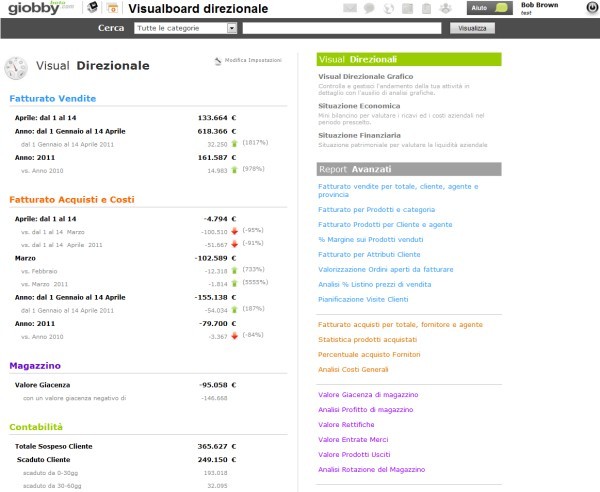Click the red down arrow beside -51.667

coord(234,244)
